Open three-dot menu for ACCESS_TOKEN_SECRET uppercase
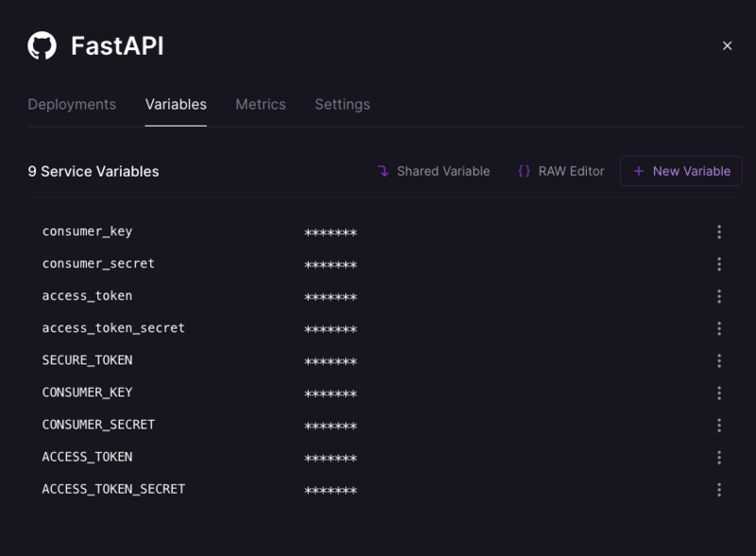This screenshot has width=756, height=556. pos(719,490)
